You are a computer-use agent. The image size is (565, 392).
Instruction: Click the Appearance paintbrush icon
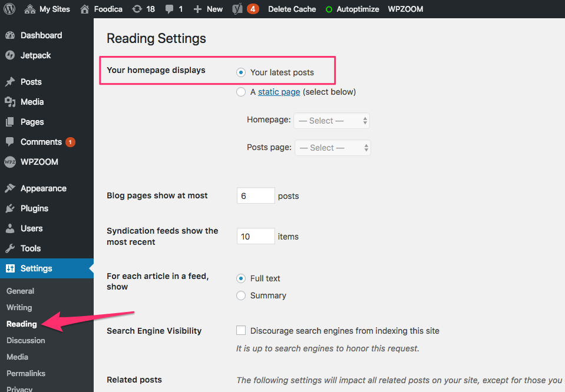tap(10, 188)
